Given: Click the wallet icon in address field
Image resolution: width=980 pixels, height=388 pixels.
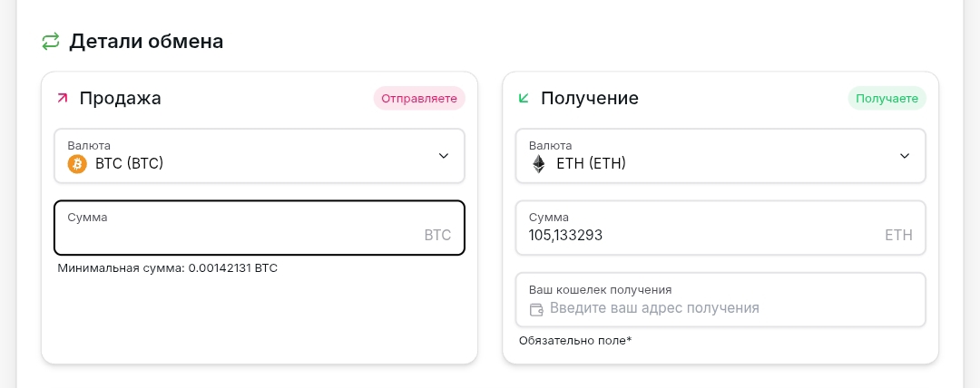Looking at the screenshot, I should tap(536, 309).
